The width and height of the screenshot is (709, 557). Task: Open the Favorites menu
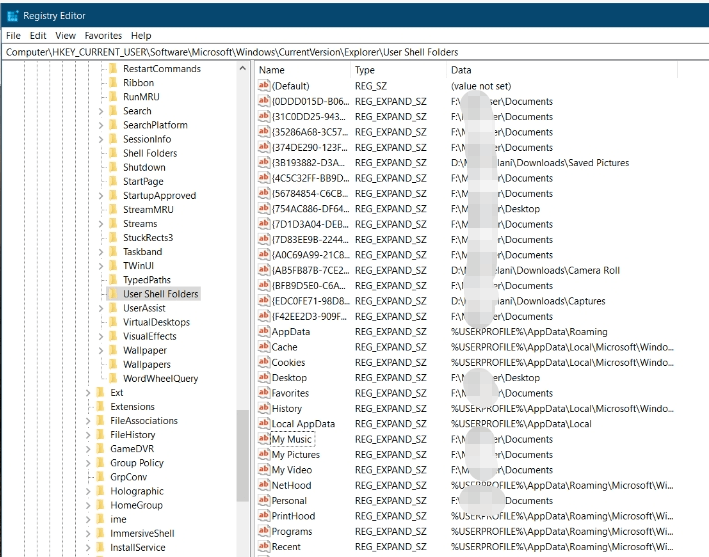[x=103, y=35]
